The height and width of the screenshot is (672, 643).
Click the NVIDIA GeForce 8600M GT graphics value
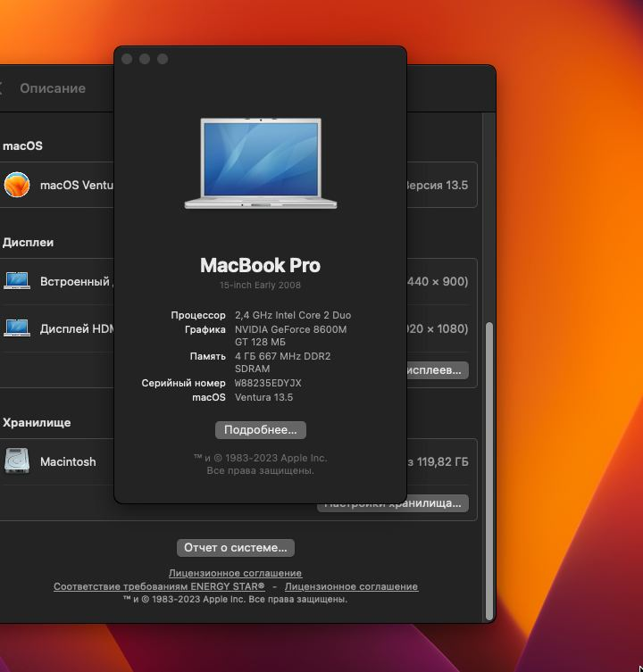[x=291, y=336]
